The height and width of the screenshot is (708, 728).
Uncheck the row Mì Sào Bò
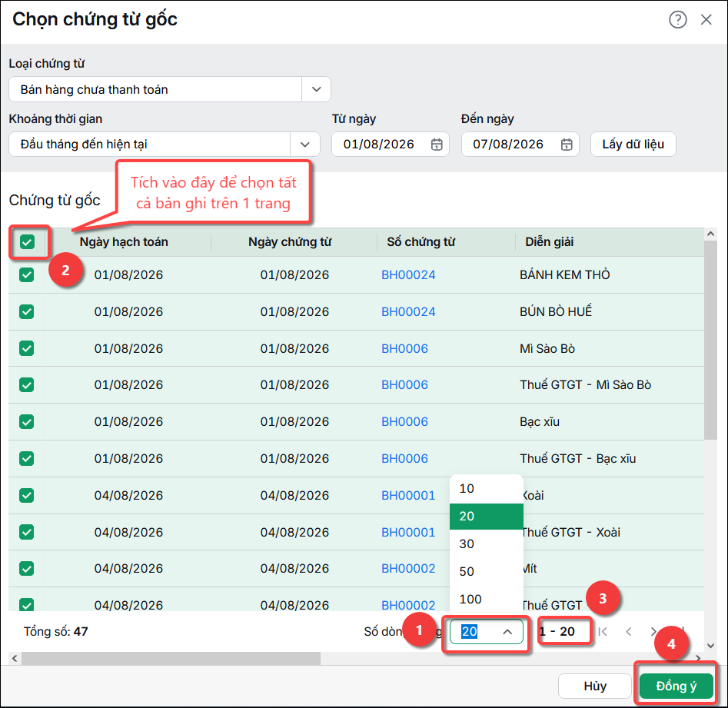(26, 348)
